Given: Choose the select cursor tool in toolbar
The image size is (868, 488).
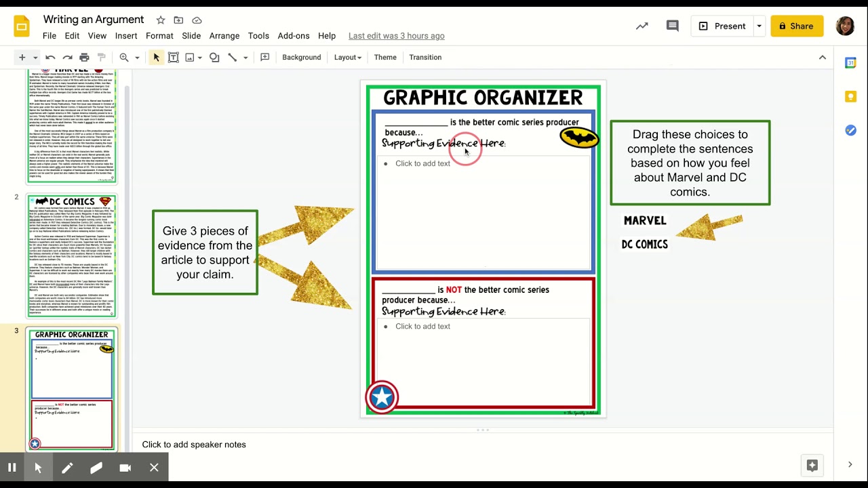Looking at the screenshot, I should 156,58.
